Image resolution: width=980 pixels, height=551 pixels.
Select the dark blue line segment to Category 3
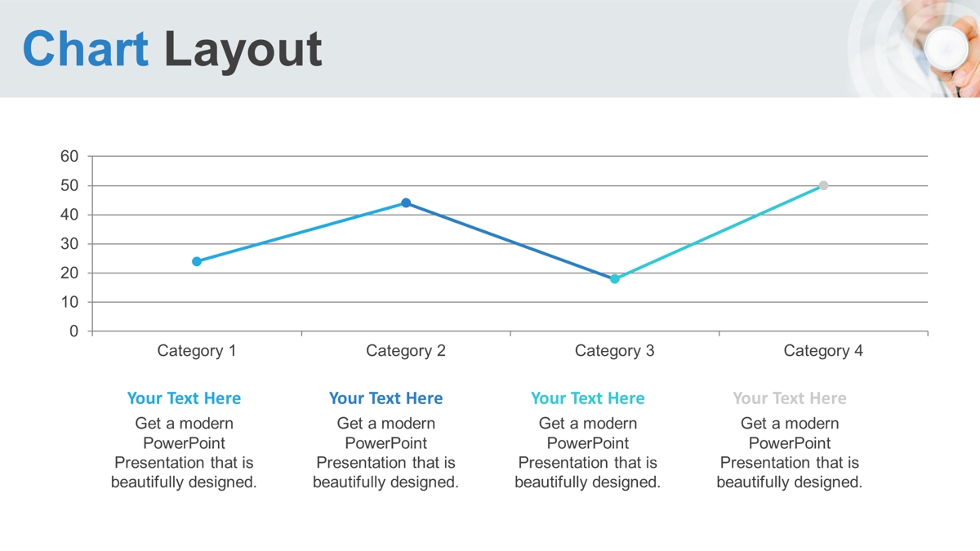510,242
